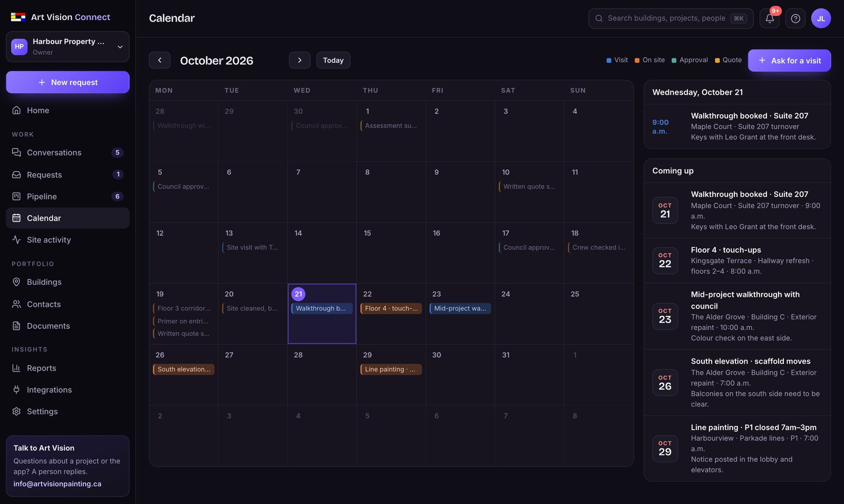Screen dimensions: 844x504
Task: Click the Settings gear icon
Action: click(16, 411)
